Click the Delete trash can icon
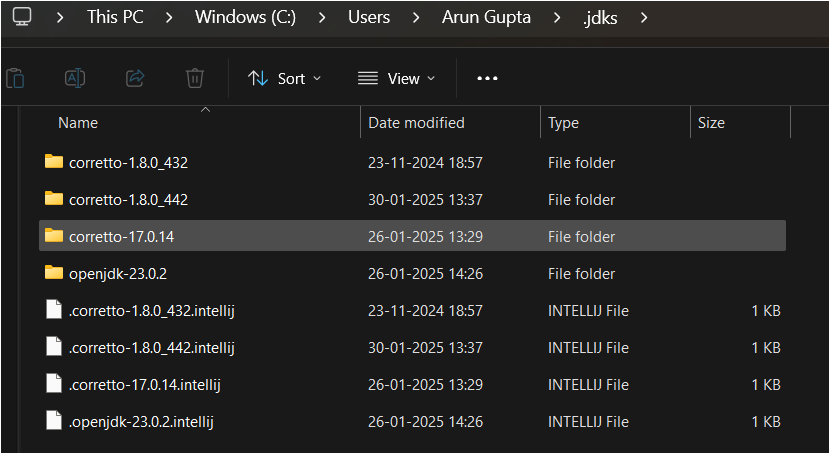 [195, 78]
